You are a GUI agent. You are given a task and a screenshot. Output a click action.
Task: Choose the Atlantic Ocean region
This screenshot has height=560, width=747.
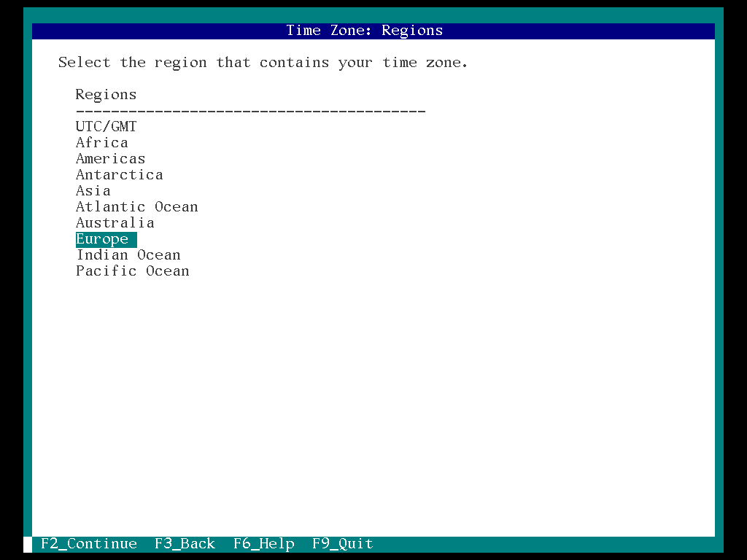click(x=136, y=206)
